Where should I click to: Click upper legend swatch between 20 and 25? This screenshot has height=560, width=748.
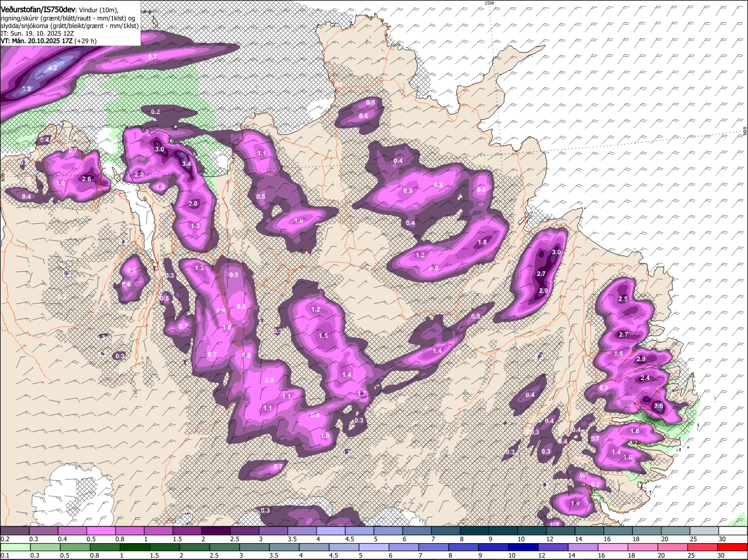pyautogui.click(x=676, y=531)
